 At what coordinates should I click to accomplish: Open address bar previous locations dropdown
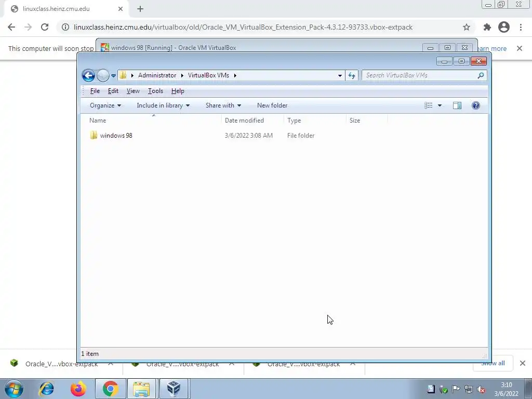pos(340,76)
